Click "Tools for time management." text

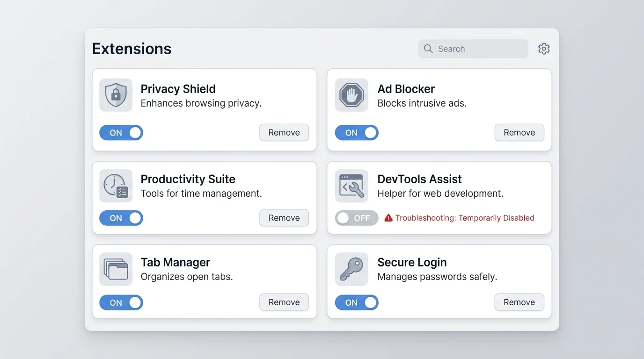[202, 194]
